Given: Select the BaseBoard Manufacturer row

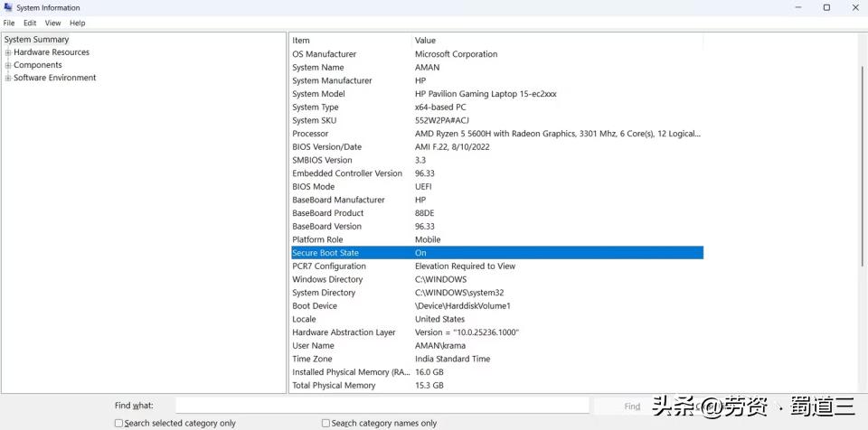Looking at the screenshot, I should (x=497, y=200).
